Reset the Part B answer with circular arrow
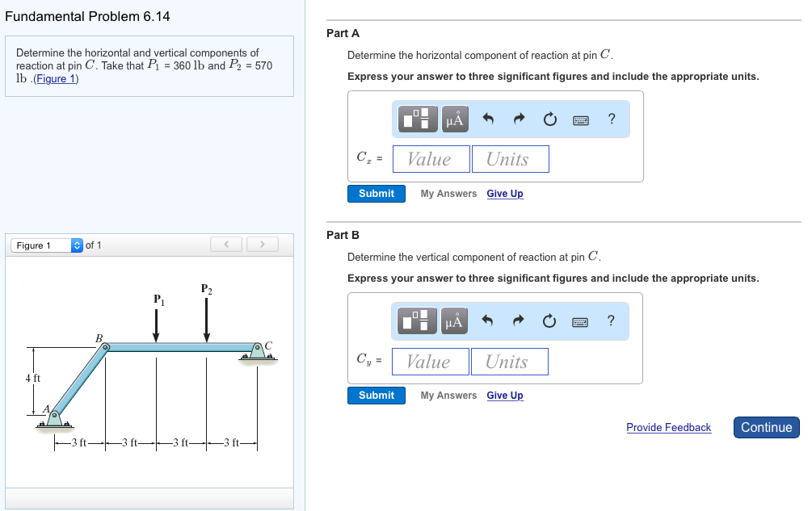The image size is (812, 511). pos(549,320)
